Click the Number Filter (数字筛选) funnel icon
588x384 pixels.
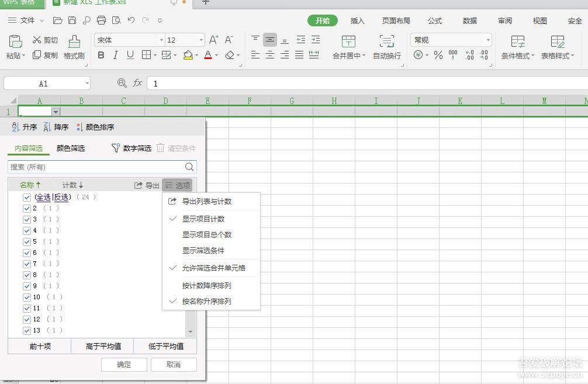[x=116, y=148]
